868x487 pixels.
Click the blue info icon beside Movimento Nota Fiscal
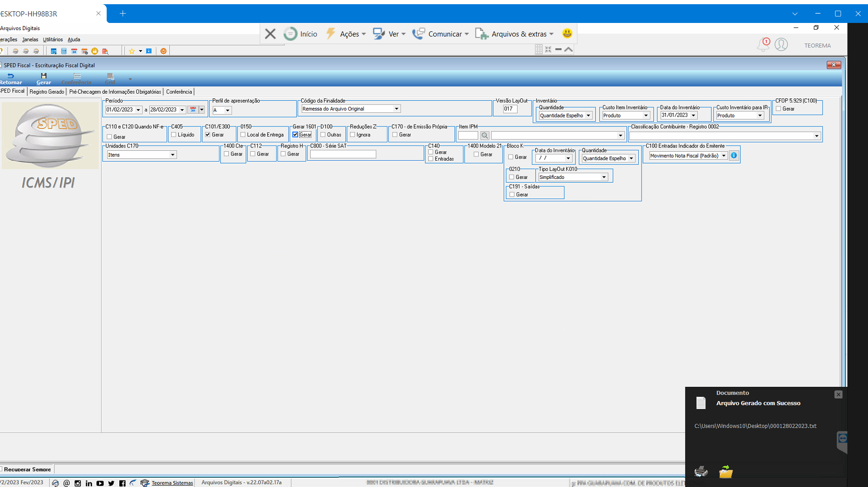(734, 155)
